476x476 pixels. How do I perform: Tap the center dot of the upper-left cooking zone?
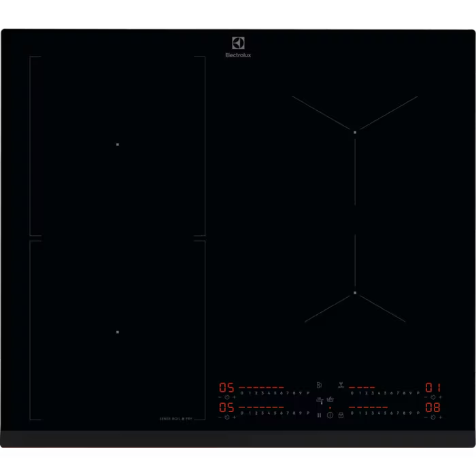coord(118,144)
